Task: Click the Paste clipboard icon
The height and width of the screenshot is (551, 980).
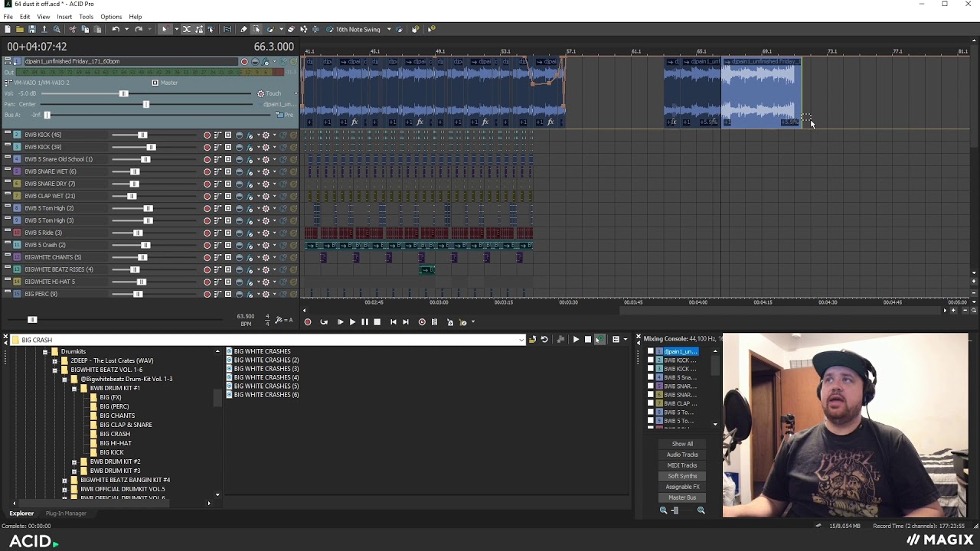Action: point(97,29)
